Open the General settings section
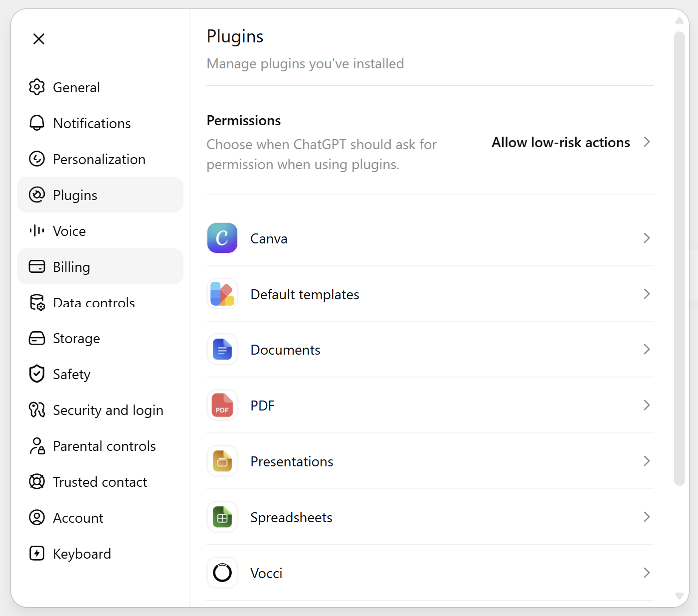 100,87
